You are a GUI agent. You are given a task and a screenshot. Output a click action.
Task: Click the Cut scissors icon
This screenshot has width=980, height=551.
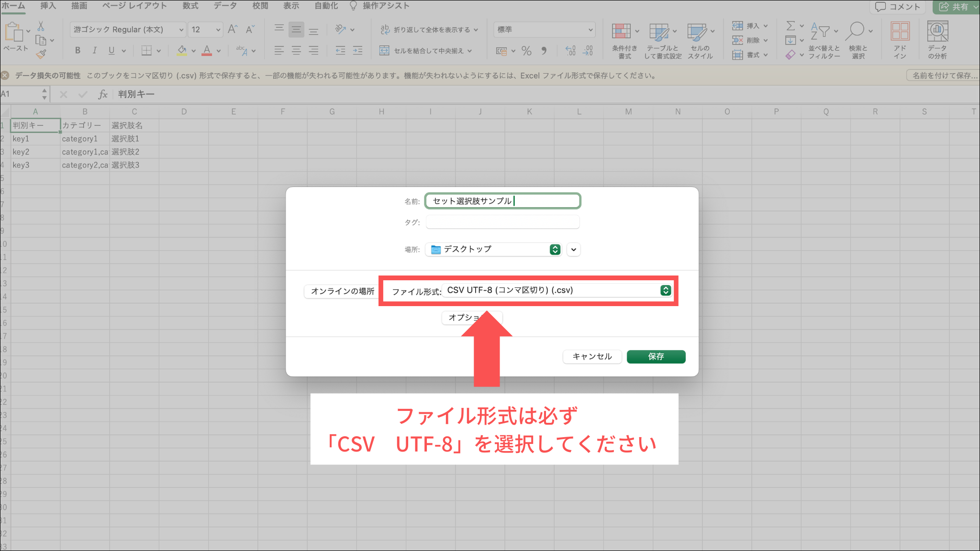tap(41, 26)
